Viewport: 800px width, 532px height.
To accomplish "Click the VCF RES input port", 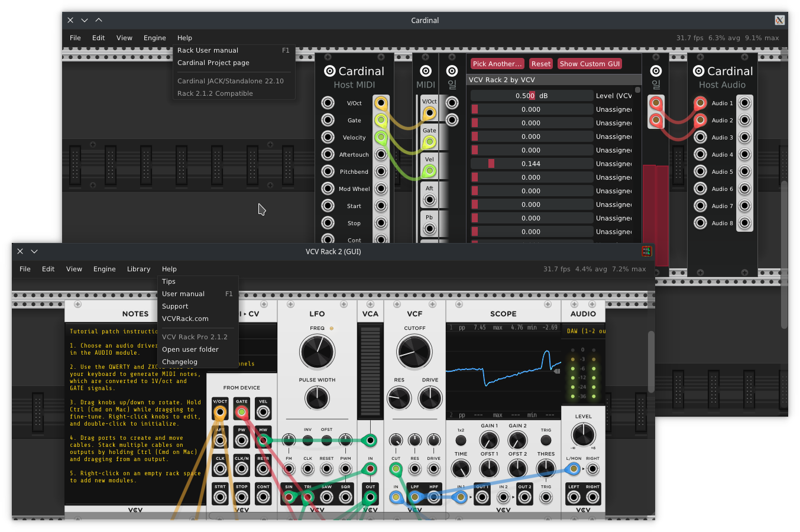I will pos(414,469).
